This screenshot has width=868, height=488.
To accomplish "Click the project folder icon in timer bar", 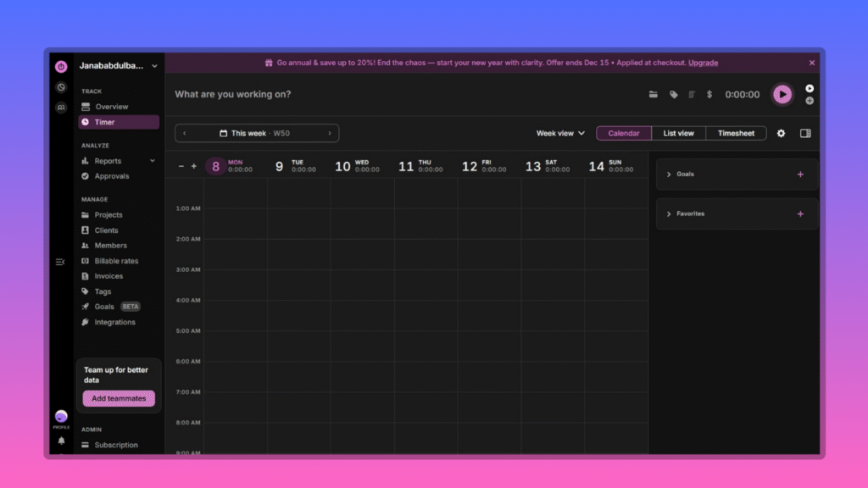I will pos(654,95).
